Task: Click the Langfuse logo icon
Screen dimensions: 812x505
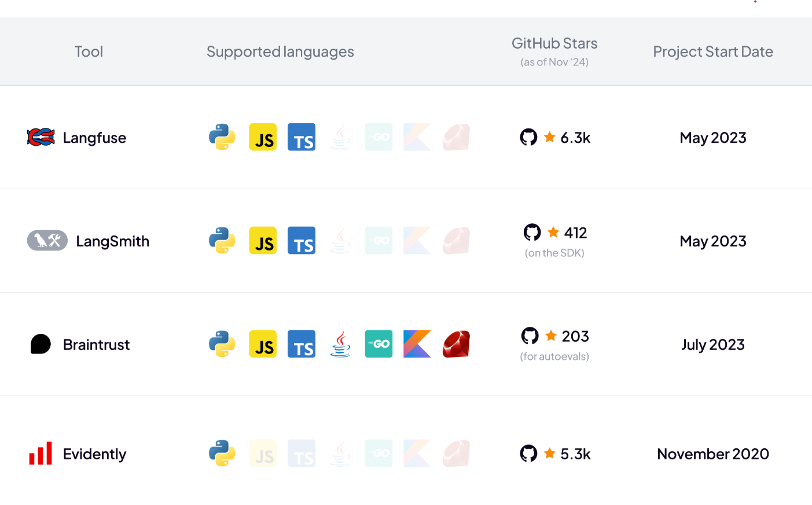Action: [42, 137]
